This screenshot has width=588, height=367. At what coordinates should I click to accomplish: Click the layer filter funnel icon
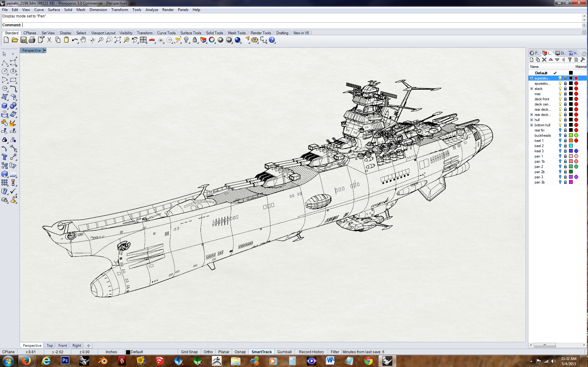pos(570,60)
